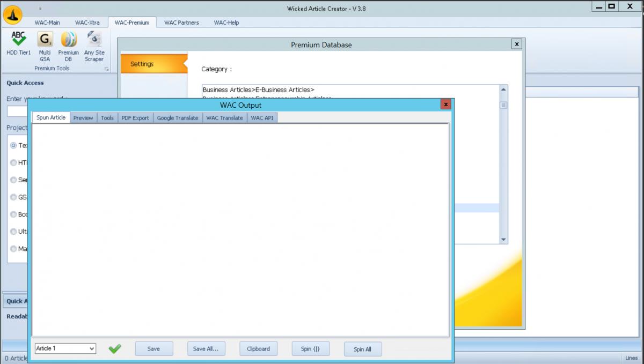The width and height of the screenshot is (644, 364).
Task: Click inside the Spun Article text area
Action: coord(240,229)
